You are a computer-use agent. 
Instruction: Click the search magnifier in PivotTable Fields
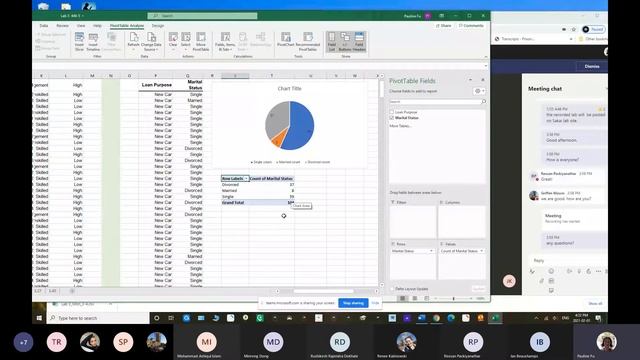click(x=484, y=101)
